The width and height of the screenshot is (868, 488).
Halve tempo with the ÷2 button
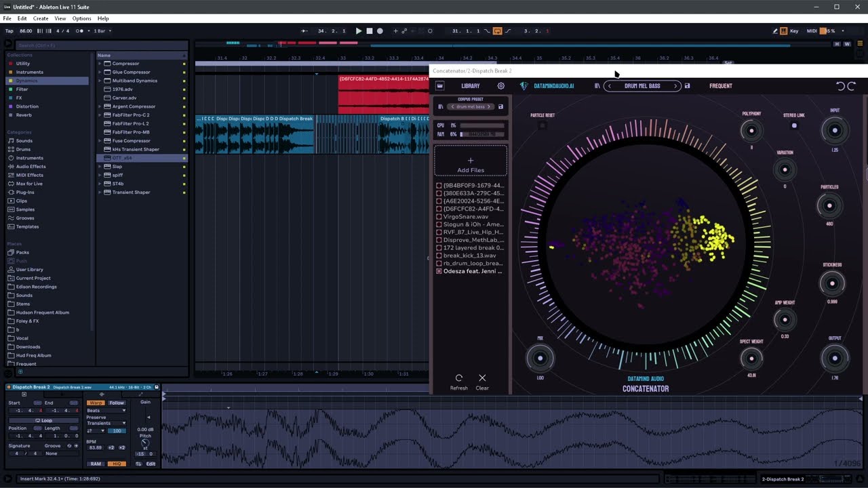pyautogui.click(x=111, y=447)
